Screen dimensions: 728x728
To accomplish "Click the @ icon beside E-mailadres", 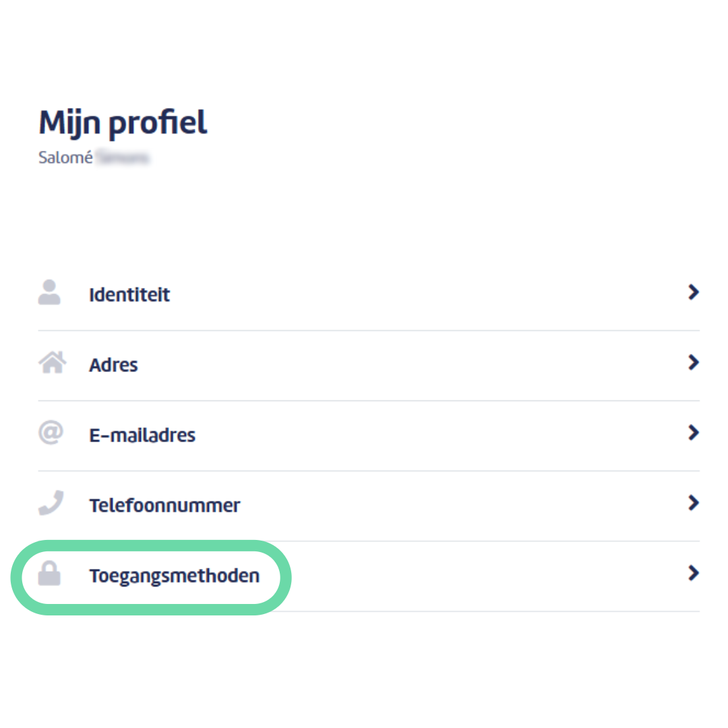I will [x=51, y=432].
